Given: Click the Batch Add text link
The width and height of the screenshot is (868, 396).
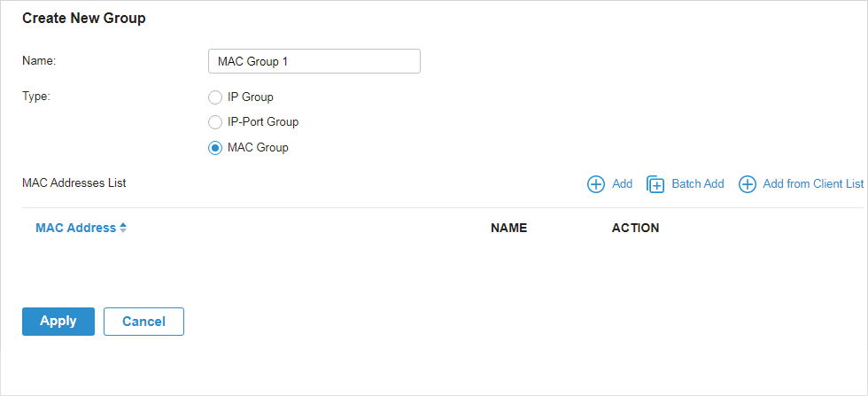Looking at the screenshot, I should coord(698,184).
